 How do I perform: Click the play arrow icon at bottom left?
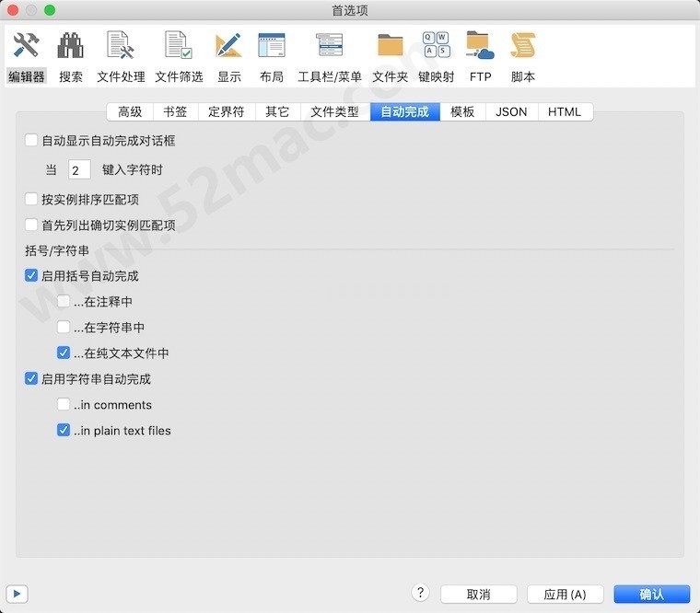(x=17, y=594)
